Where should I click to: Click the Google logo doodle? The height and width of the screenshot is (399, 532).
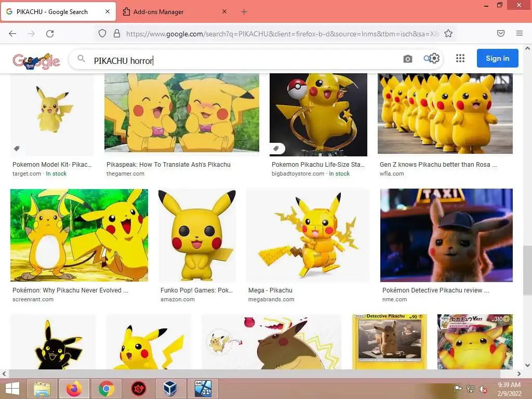pyautogui.click(x=36, y=61)
